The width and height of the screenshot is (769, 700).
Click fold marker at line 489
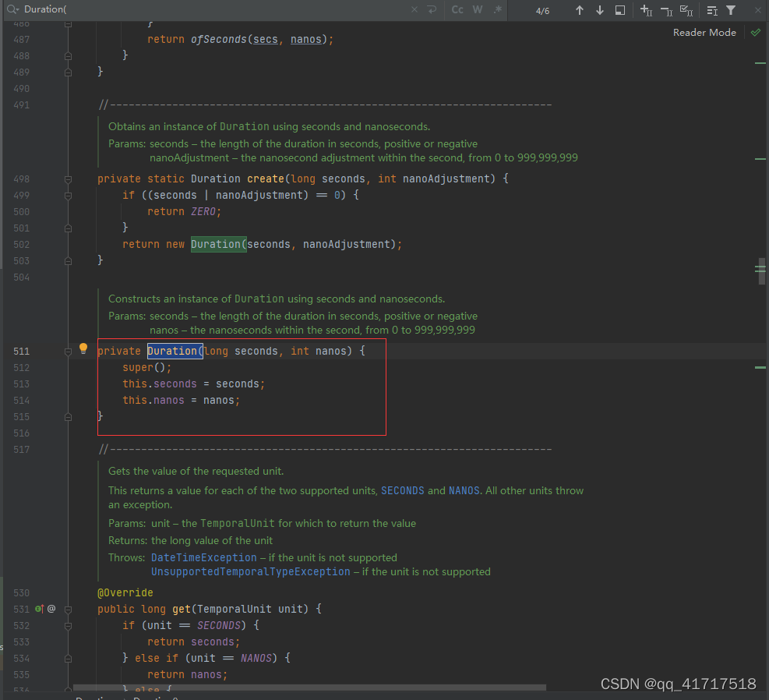[68, 72]
